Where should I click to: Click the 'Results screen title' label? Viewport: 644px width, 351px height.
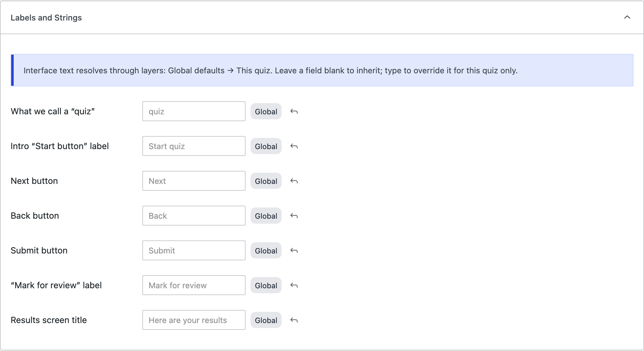coord(49,320)
